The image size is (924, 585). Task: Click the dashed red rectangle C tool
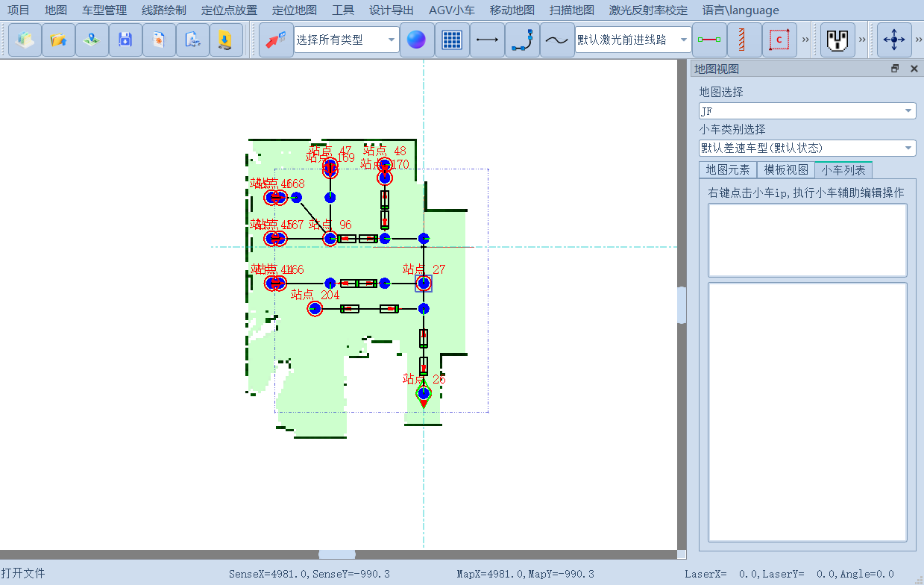click(x=779, y=40)
